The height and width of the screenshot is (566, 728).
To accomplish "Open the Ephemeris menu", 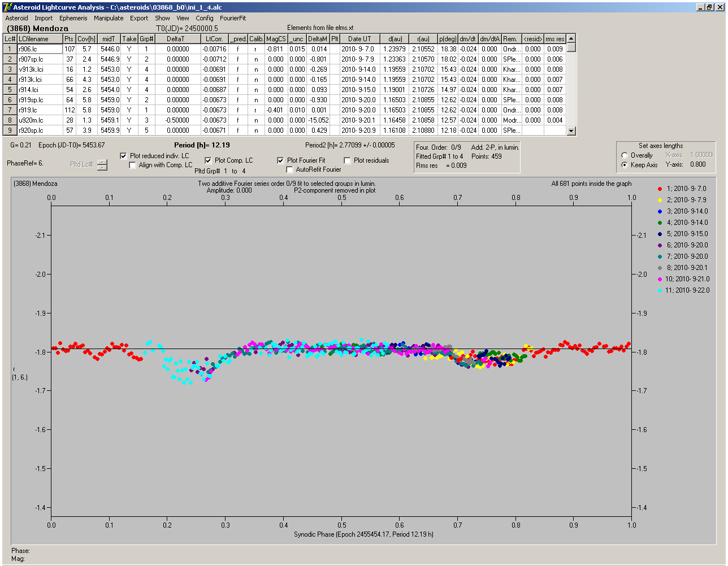I will (73, 18).
